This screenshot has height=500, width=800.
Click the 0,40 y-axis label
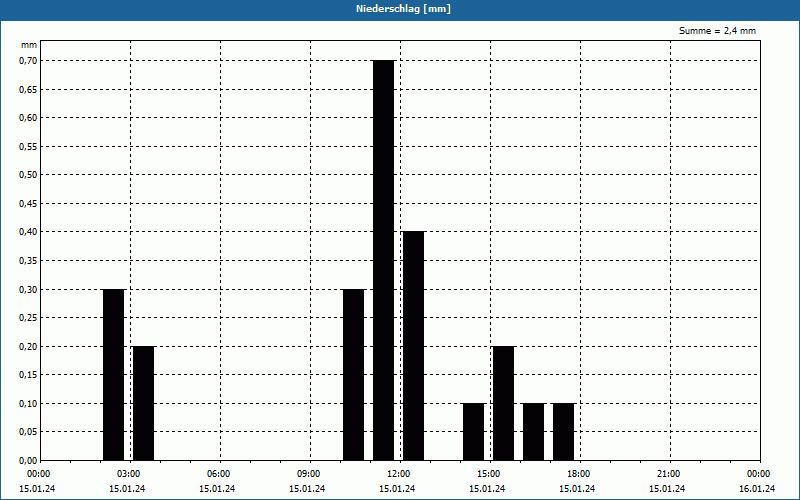pos(28,232)
